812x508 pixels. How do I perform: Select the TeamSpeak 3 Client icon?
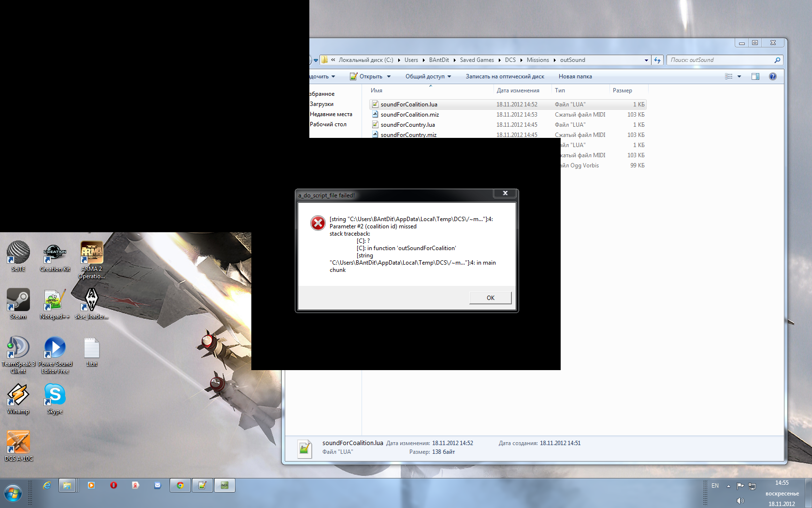18,355
